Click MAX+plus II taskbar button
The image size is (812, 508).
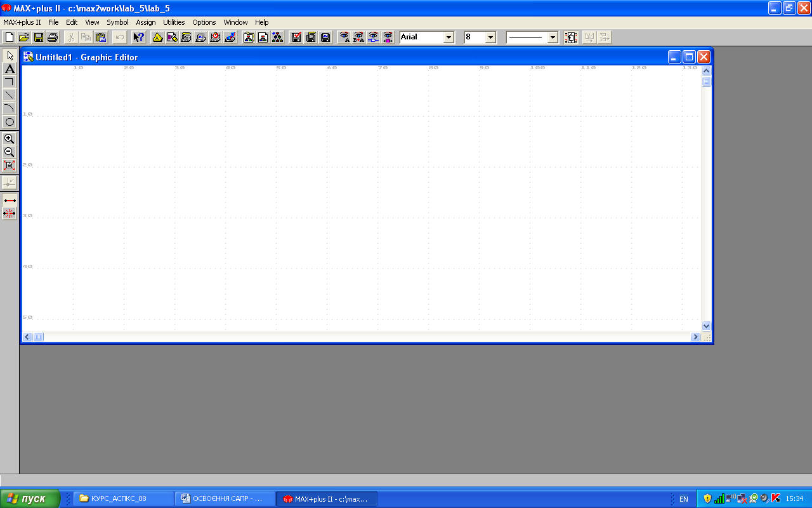[327, 498]
